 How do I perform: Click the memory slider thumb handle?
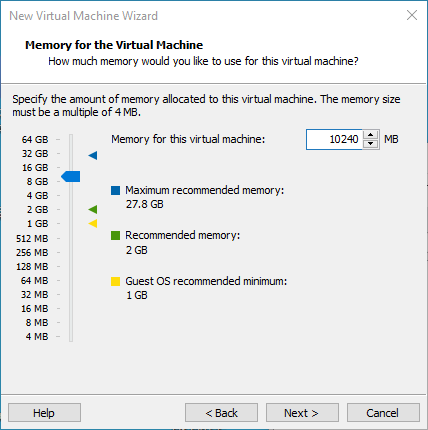coord(71,176)
